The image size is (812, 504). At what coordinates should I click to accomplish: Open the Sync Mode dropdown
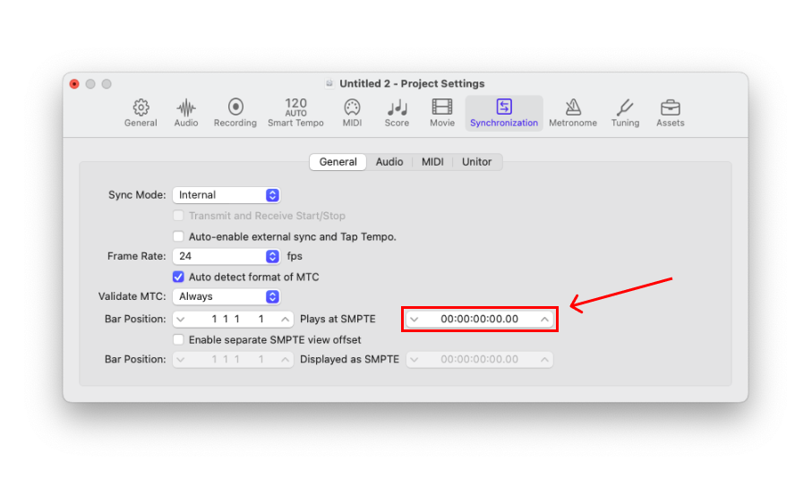click(x=227, y=195)
